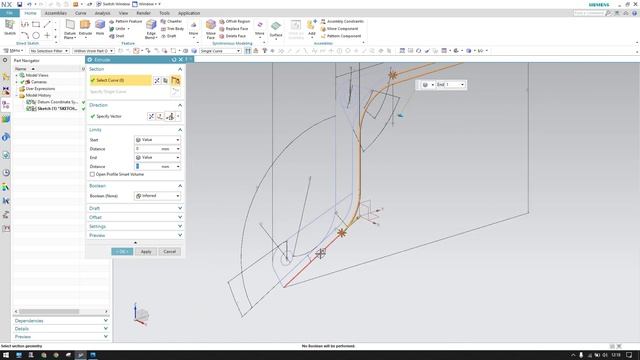Click the Replace Face command

(x=234, y=29)
